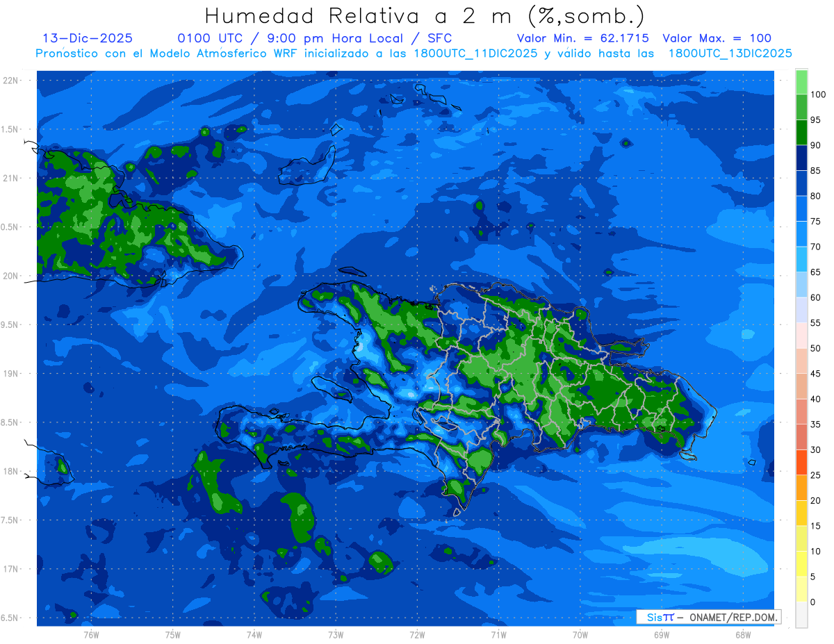Click the '76W' longitude label
Image resolution: width=834 pixels, height=644 pixels.
click(x=91, y=635)
